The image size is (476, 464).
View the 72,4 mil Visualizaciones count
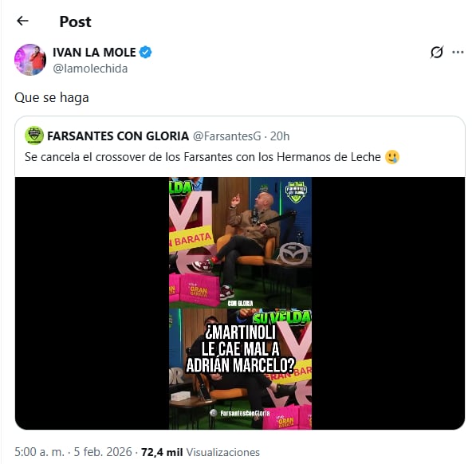point(200,452)
